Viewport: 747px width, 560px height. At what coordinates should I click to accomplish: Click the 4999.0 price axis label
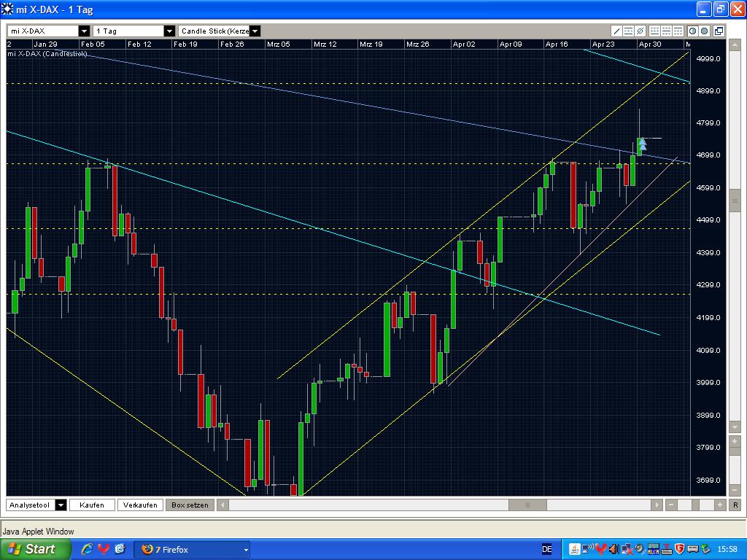(x=708, y=58)
